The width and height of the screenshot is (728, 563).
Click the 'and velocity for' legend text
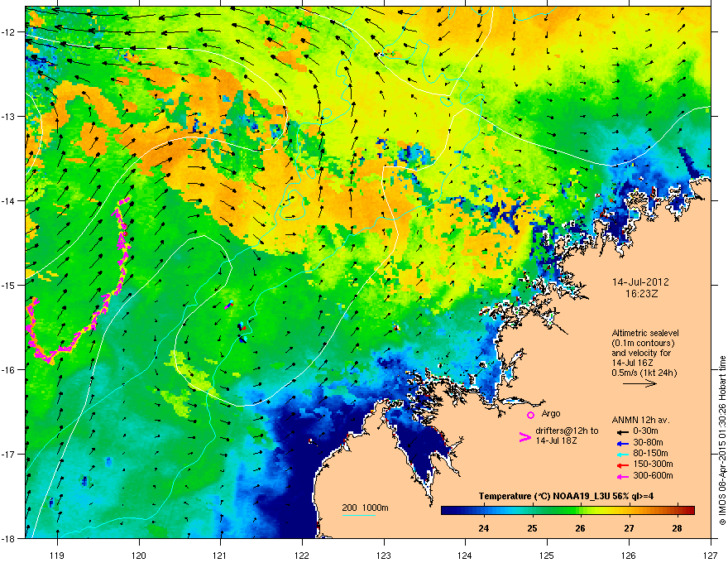pos(641,353)
